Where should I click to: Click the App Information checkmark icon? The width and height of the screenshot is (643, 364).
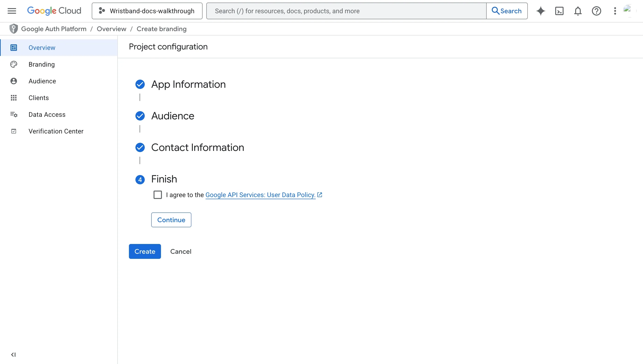[x=140, y=84]
